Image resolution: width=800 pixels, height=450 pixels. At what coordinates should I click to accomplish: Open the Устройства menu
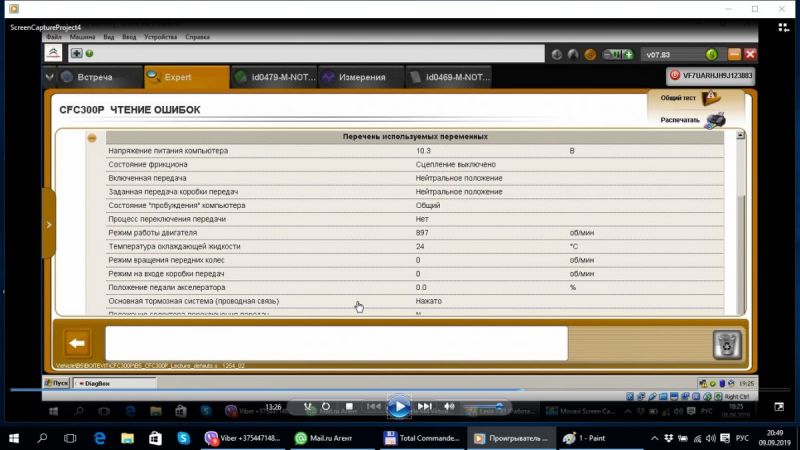[160, 37]
